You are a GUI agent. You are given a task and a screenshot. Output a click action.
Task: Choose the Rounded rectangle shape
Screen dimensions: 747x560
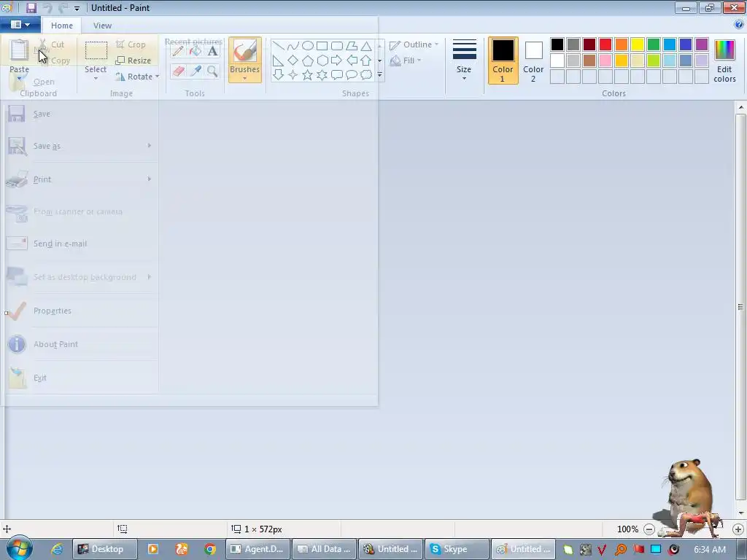coord(337,46)
